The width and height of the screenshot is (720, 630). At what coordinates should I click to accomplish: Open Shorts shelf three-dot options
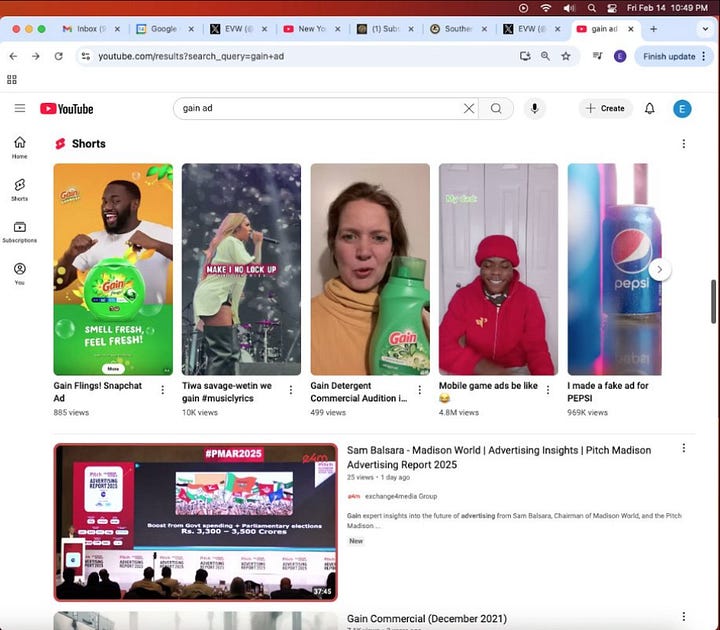683,144
